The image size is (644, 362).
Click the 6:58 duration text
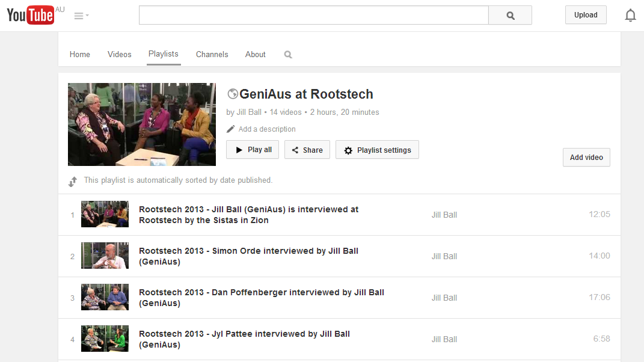tap(601, 339)
